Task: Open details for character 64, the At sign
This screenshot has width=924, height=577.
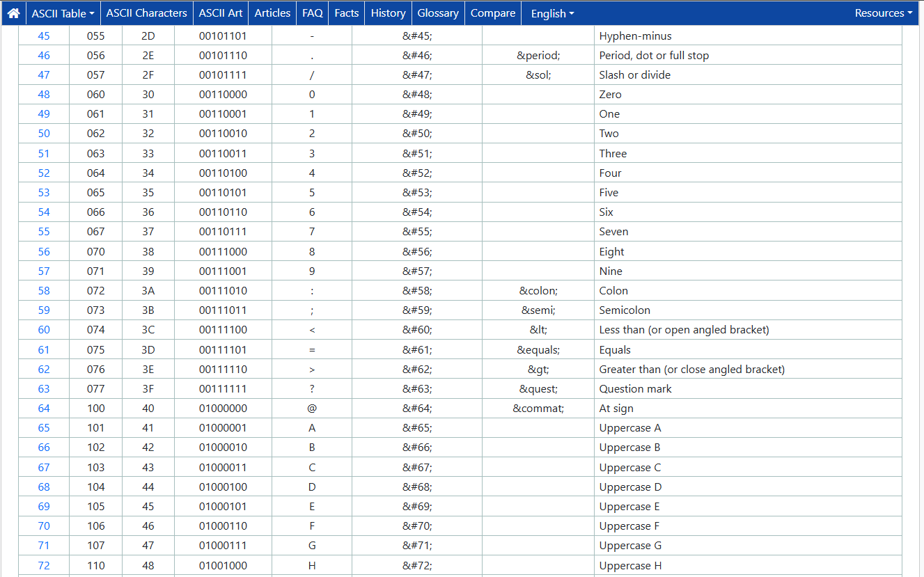Action: click(x=43, y=408)
